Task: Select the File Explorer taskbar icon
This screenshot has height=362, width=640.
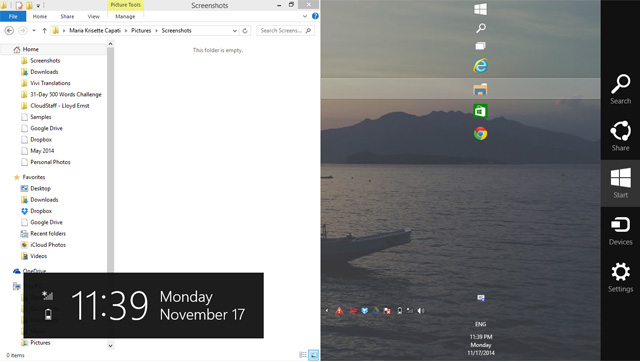Action: 480,89
